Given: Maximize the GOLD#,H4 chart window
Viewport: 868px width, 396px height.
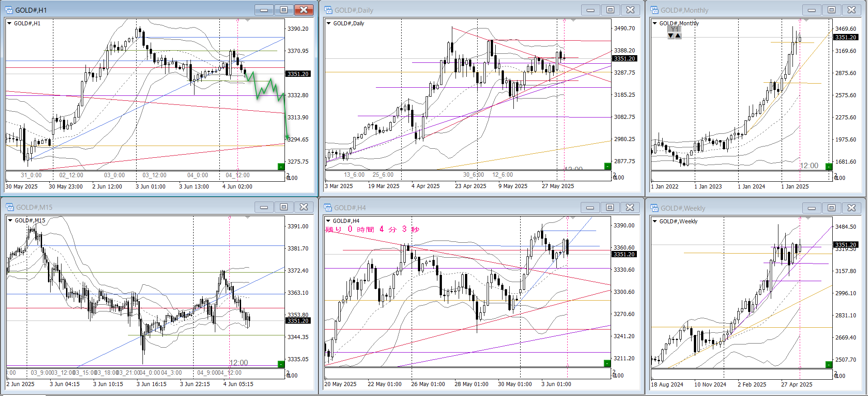Looking at the screenshot, I should click(610, 207).
